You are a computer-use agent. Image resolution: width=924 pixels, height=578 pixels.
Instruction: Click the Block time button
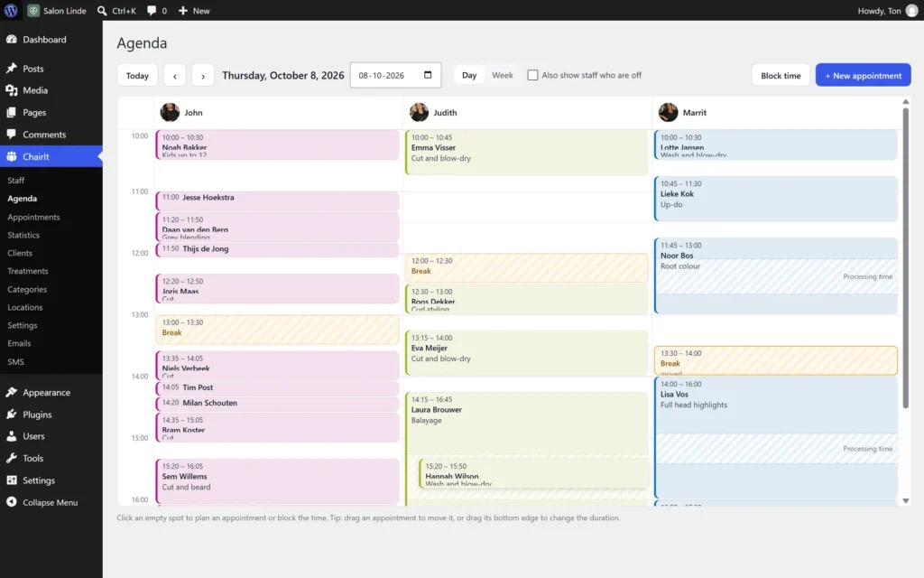[781, 76]
